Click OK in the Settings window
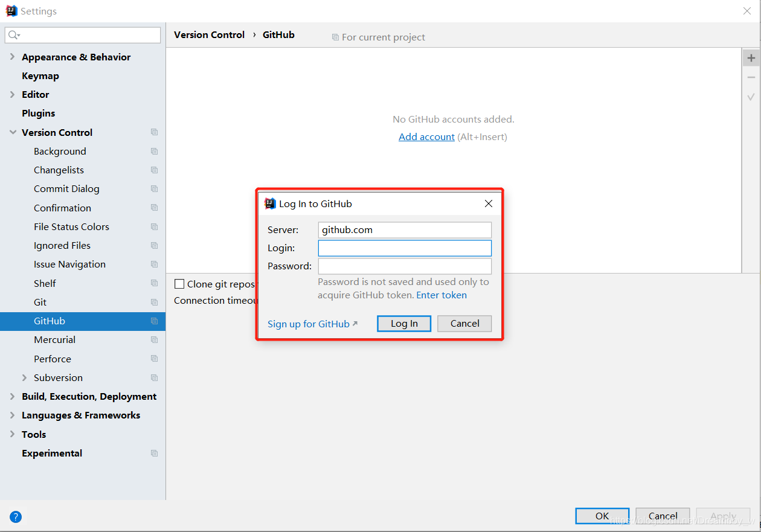 click(602, 516)
